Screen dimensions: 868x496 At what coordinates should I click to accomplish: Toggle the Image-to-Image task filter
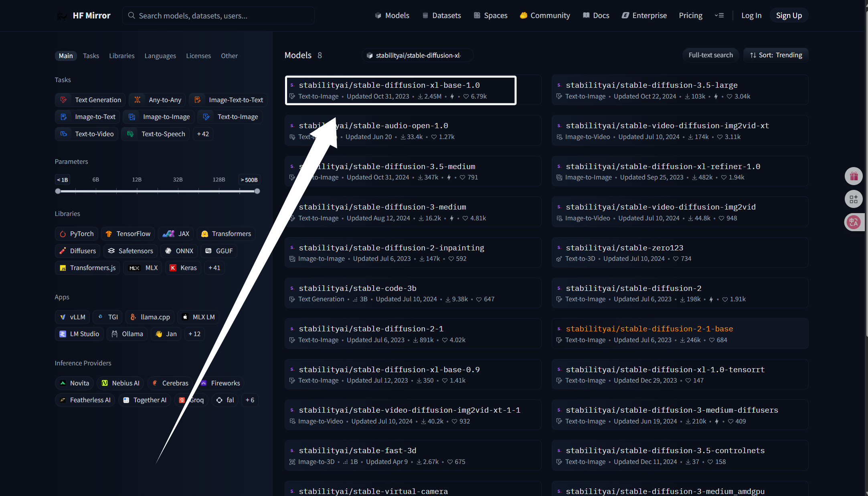click(159, 117)
